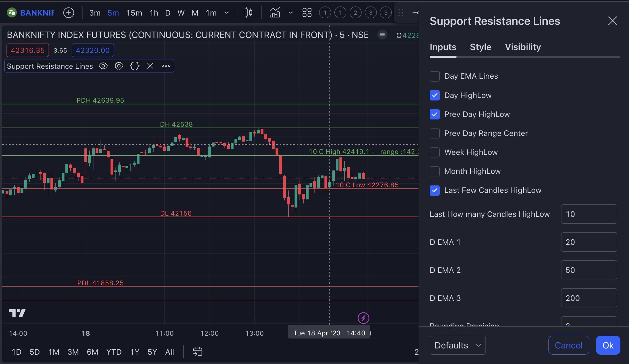Switch chart to 1h interval

coord(154,13)
